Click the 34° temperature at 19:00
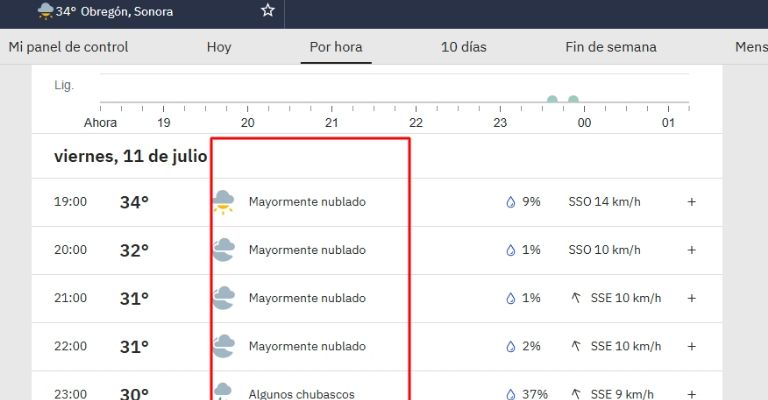The width and height of the screenshot is (768, 400). [x=134, y=202]
